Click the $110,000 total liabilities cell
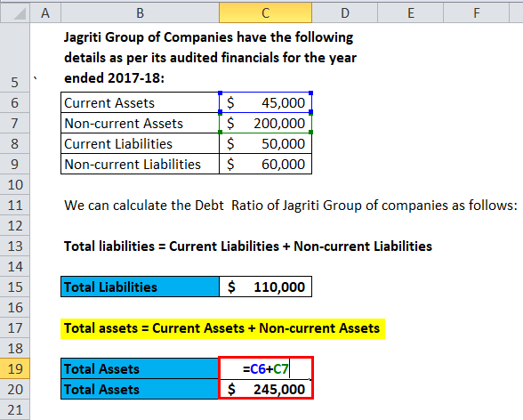523x420 pixels. (265, 287)
